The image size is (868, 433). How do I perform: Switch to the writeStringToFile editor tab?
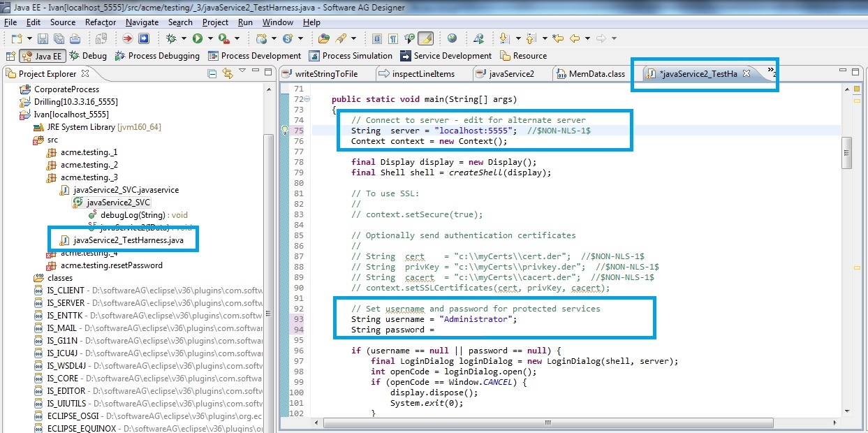click(325, 73)
